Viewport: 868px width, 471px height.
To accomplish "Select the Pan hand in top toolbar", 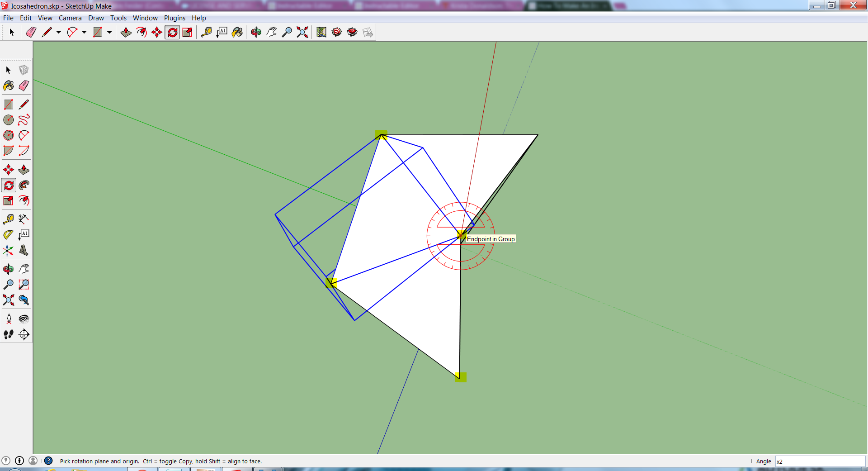I will (x=272, y=32).
